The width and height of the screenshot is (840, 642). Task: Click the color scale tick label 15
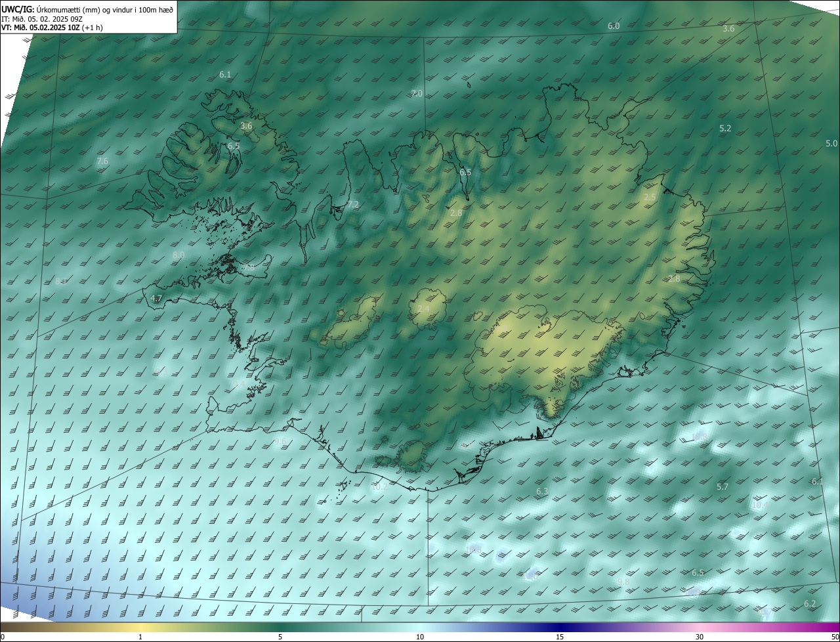(560, 637)
